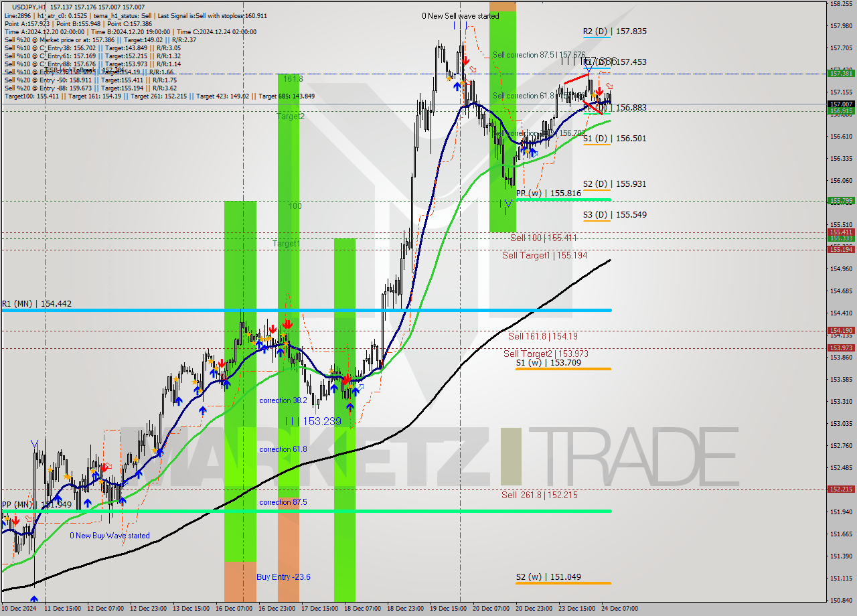Click the green 155.799 price tag
The height and width of the screenshot is (616, 857).
click(841, 200)
